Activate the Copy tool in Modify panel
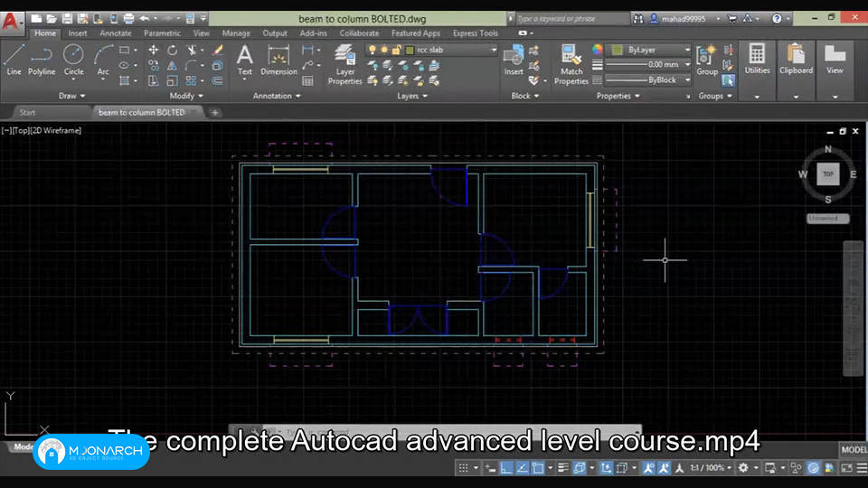868x488 pixels. click(x=154, y=66)
